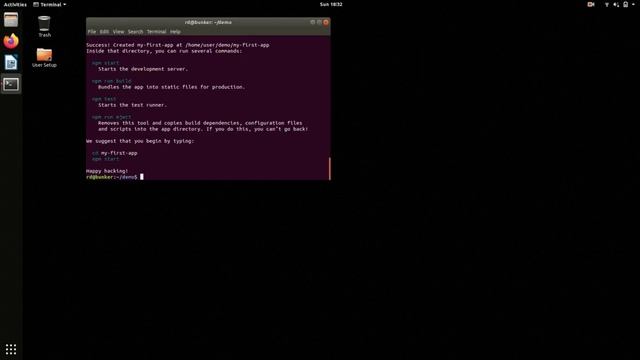
Task: Open the Terminal app menu in top bar
Action: coord(49,4)
